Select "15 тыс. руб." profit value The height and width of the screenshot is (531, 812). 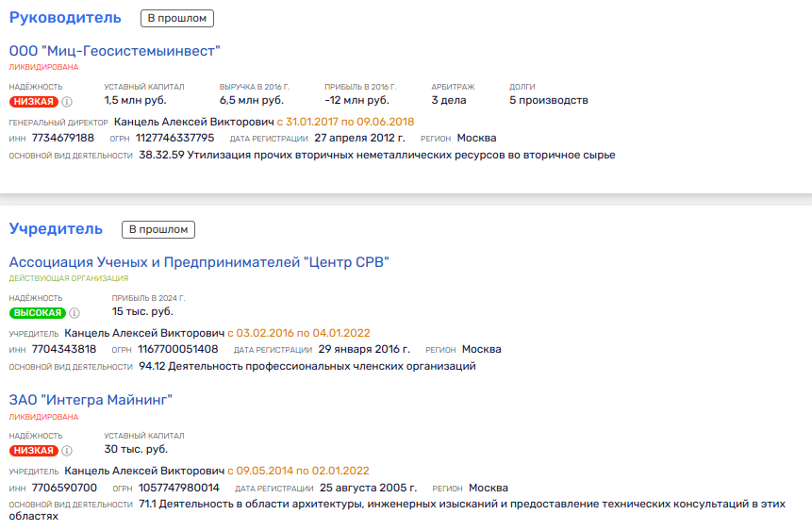click(x=142, y=312)
